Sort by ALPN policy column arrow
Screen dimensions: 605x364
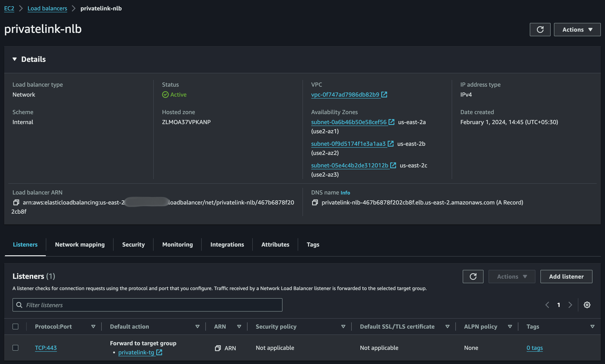(x=510, y=327)
